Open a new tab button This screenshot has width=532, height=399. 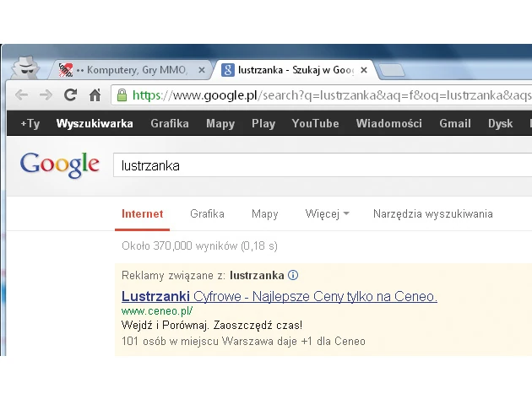click(391, 71)
